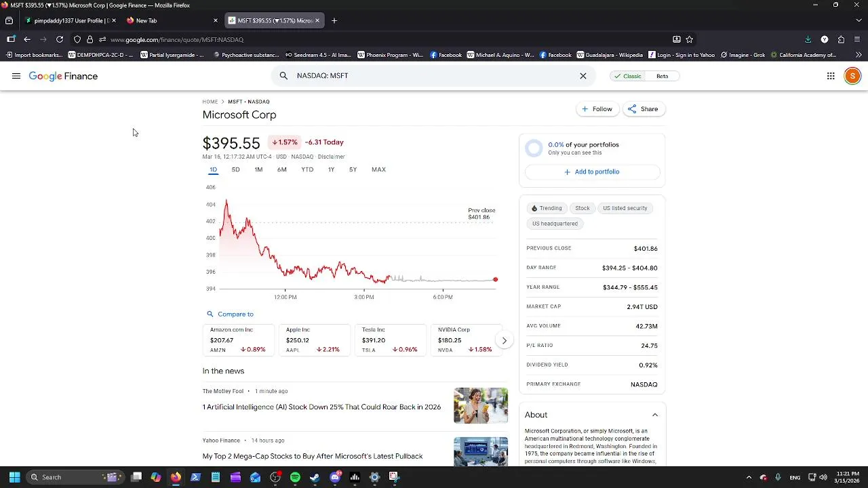
Task: Select the 1M chart range
Action: pos(258,169)
